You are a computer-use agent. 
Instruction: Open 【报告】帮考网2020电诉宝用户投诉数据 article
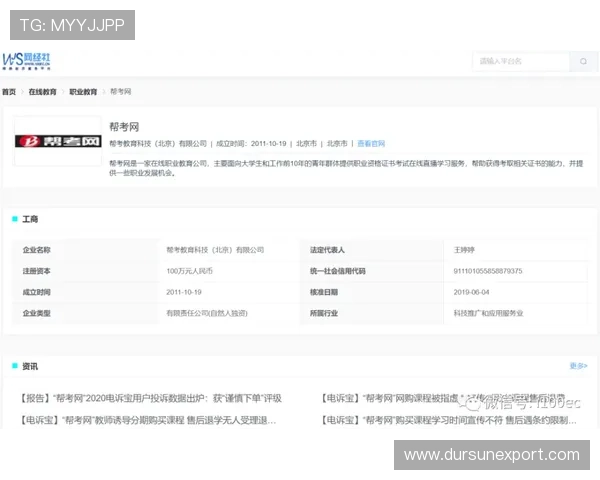pos(151,398)
